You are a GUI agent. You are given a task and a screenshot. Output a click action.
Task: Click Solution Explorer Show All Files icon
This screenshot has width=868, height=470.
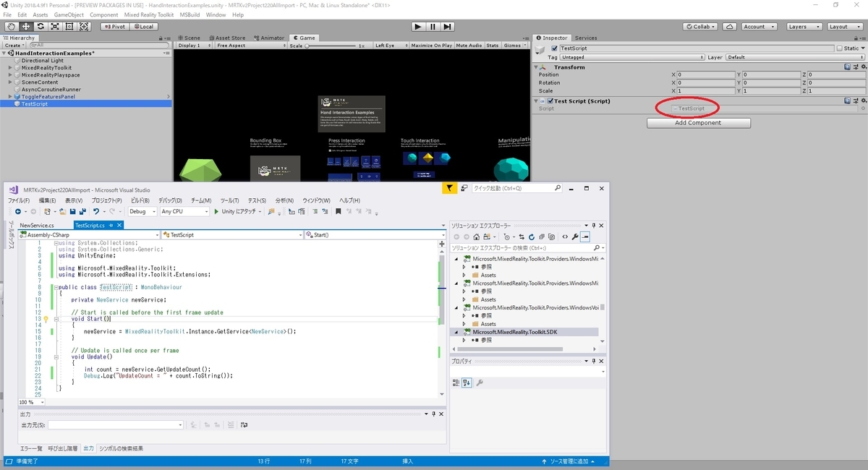[x=551, y=236]
